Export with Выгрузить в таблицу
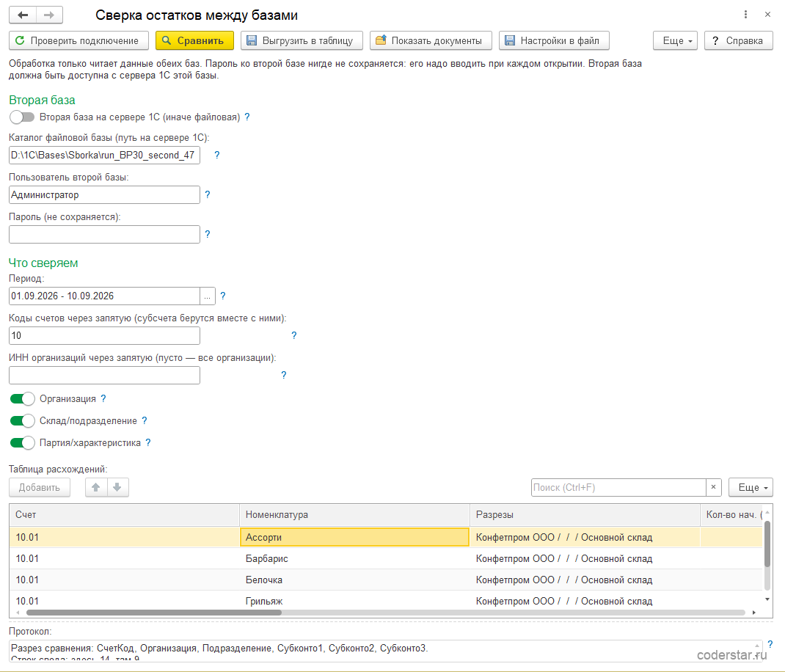Screen dimensions: 785x672 [x=302, y=40]
